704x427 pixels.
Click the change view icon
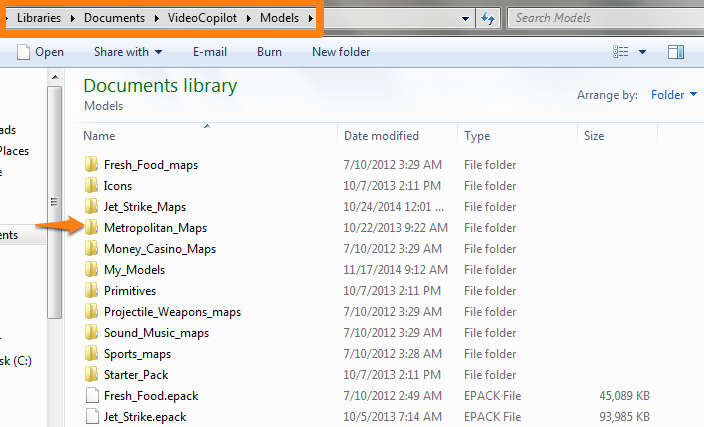[622, 52]
